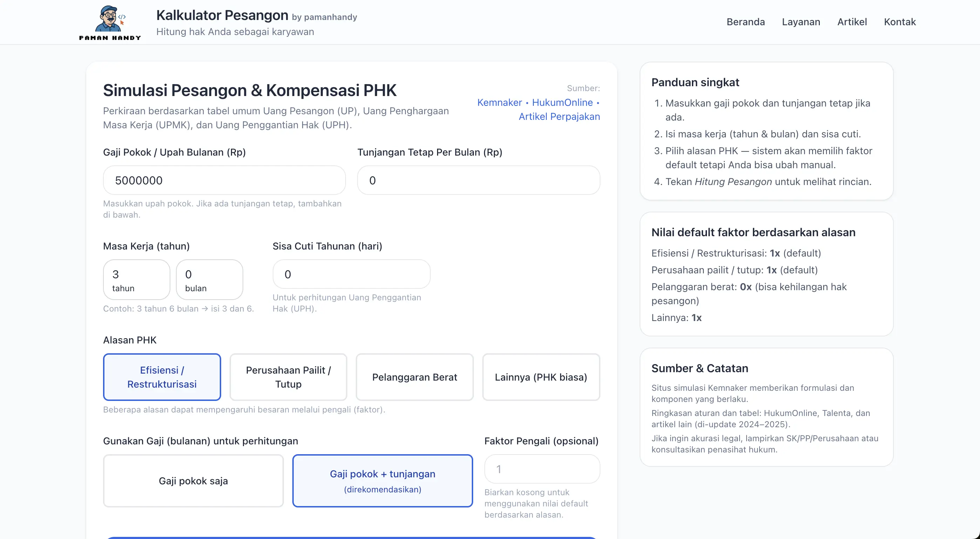
Task: Choose Lainnya (PHK biasa) reason
Action: (541, 377)
